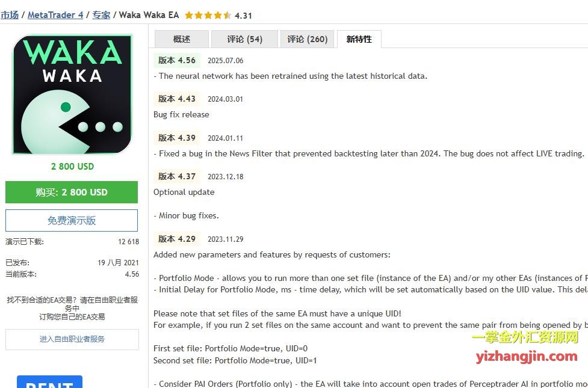Go to MetaTrader 4 breadcrumb link
The width and height of the screenshot is (588, 388).
(x=55, y=15)
